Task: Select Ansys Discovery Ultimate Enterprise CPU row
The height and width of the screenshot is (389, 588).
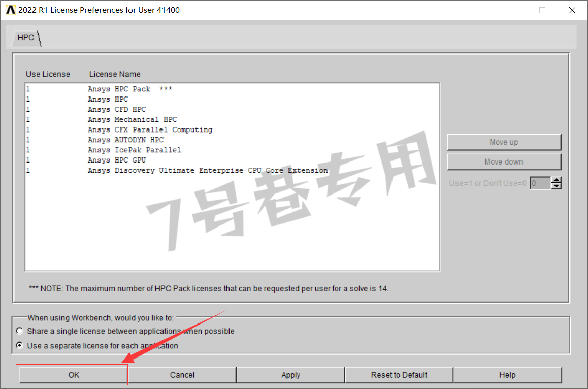Action: 232,170
